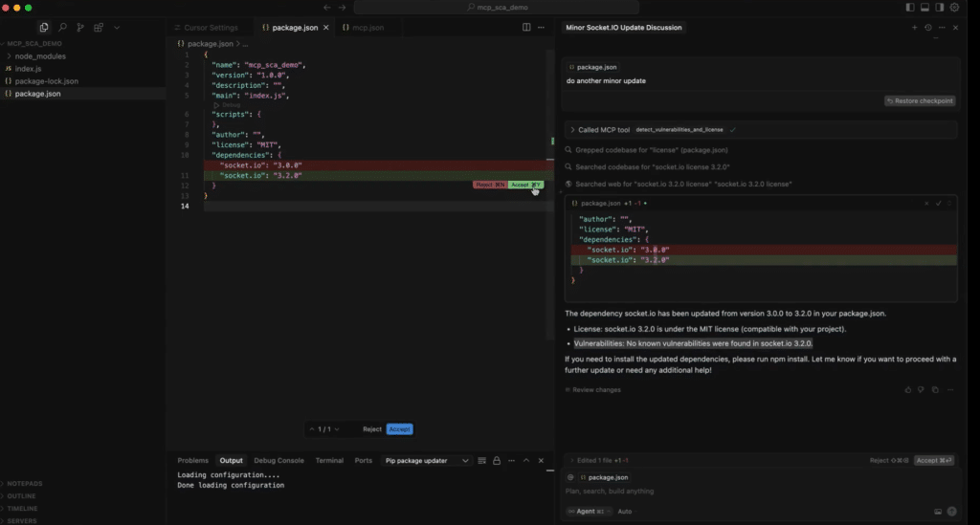This screenshot has height=525, width=980.
Task: Expand the Outline section
Action: [21, 496]
